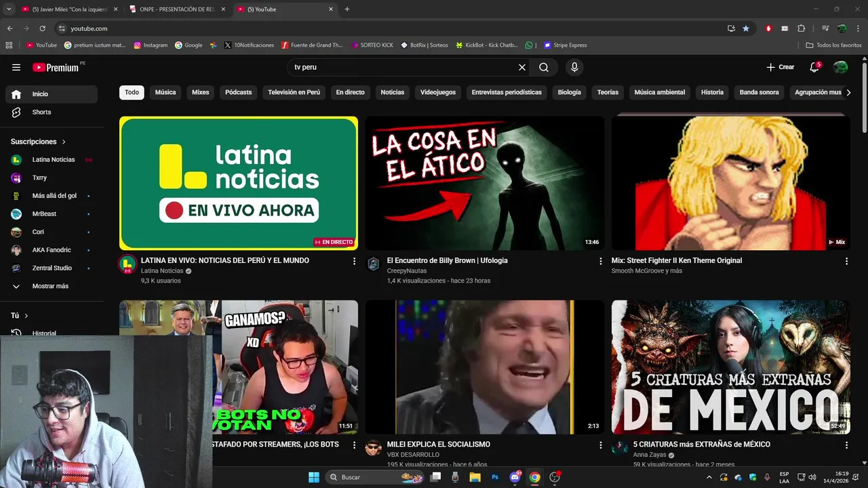This screenshot has height=488, width=868.
Task: Open Chrome extensions puzzle icon
Action: pos(801,28)
